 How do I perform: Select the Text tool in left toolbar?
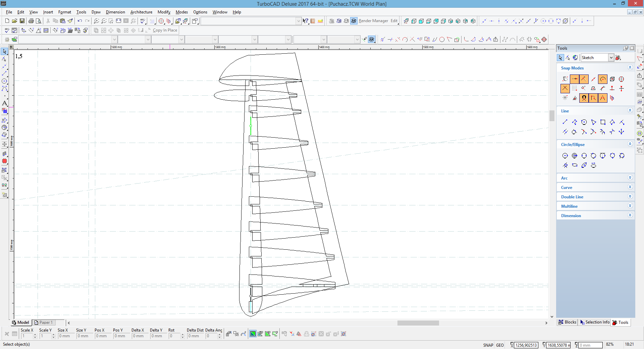point(4,103)
